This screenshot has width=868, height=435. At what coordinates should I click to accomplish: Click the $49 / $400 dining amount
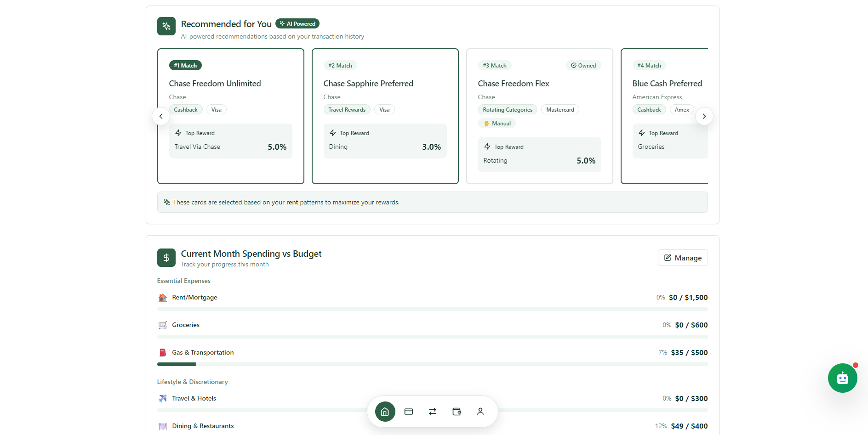click(x=689, y=426)
